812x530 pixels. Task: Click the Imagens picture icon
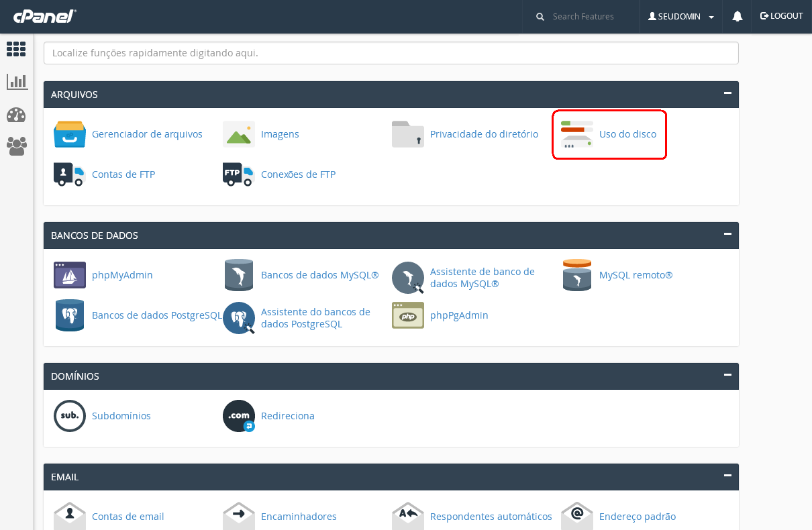[239, 134]
